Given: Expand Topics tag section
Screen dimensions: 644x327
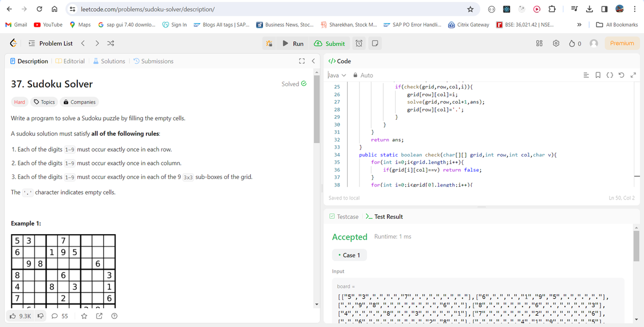Looking at the screenshot, I should pos(45,102).
